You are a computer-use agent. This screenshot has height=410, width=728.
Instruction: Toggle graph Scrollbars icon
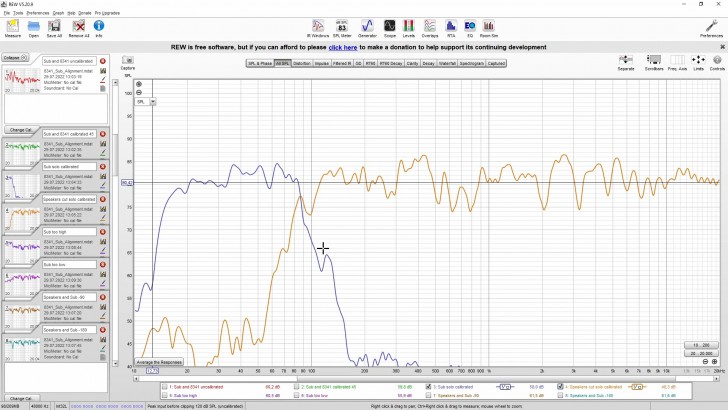pos(654,63)
